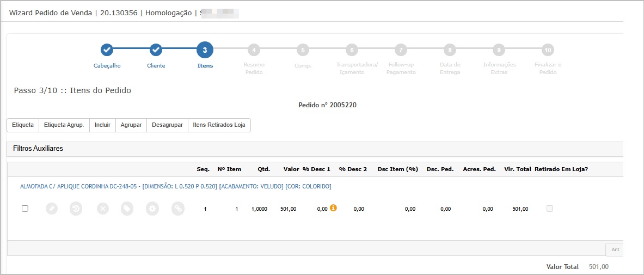
Task: Click the orange info icon beside % Desc 1
Action: click(334, 207)
